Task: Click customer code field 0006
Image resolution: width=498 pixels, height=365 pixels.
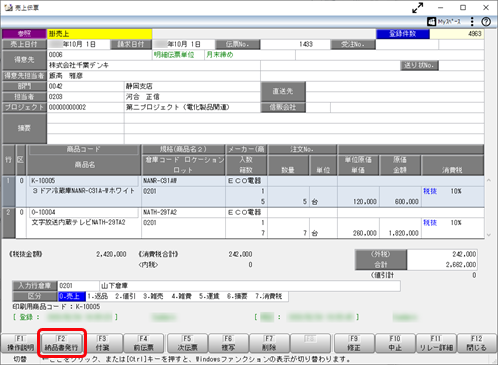Action: tap(99, 55)
